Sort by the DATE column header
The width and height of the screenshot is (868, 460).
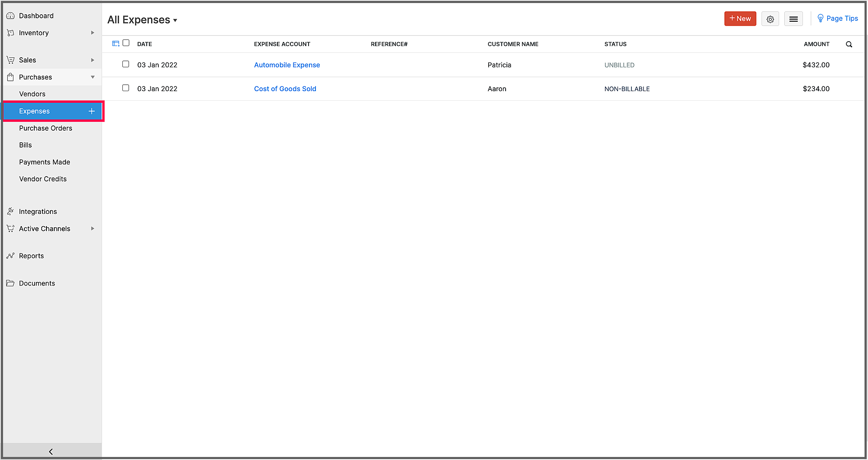pyautogui.click(x=145, y=44)
